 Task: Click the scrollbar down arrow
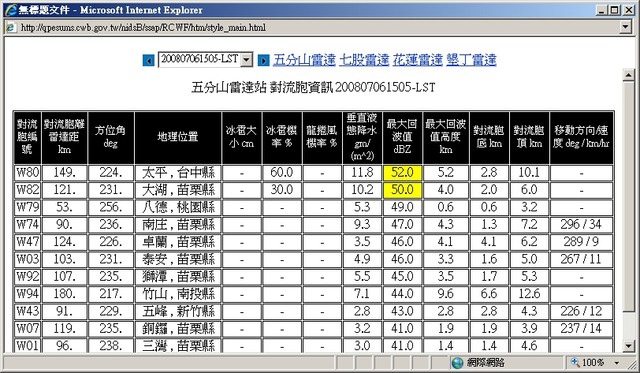coord(629,346)
